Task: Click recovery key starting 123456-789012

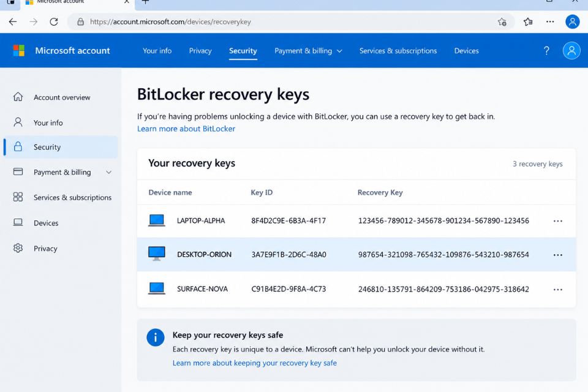Action: (x=443, y=221)
